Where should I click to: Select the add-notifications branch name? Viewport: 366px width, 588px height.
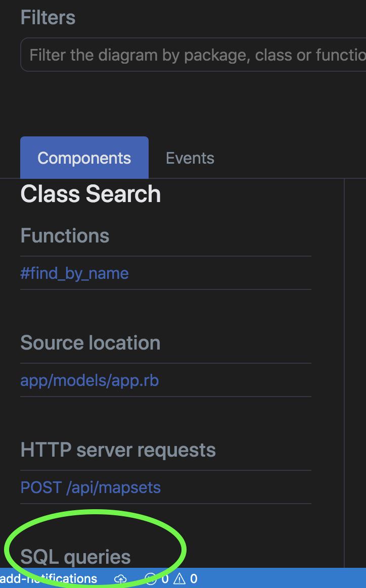click(48, 579)
